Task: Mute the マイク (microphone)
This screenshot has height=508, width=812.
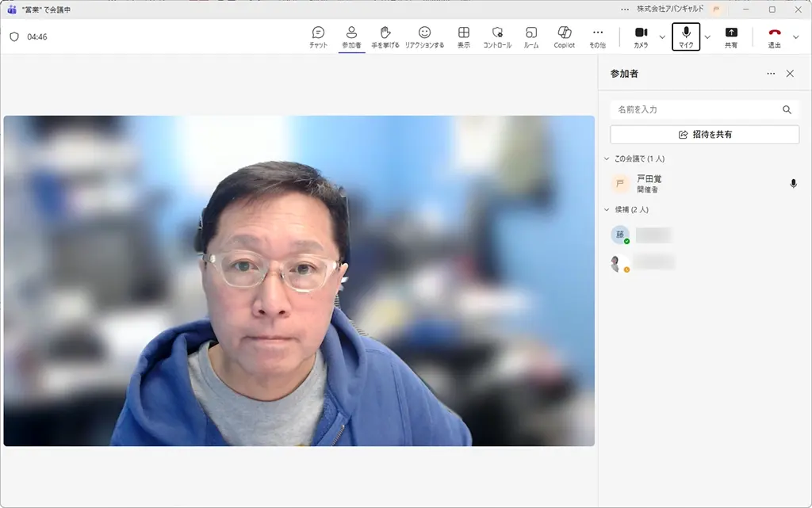Action: (x=685, y=36)
